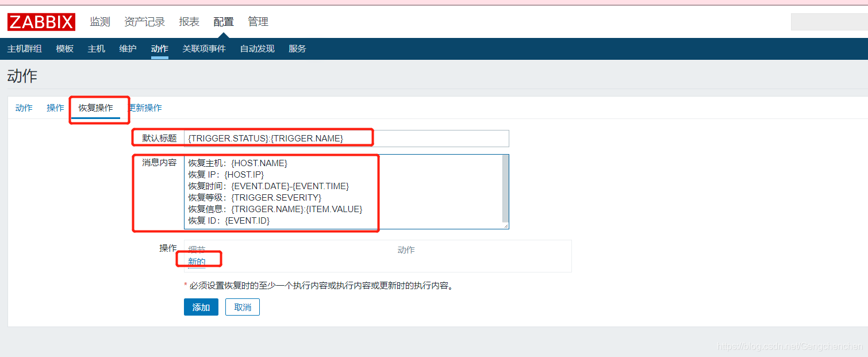Click the 新的 operation link
Screen dimensions: 868x357
point(197,262)
